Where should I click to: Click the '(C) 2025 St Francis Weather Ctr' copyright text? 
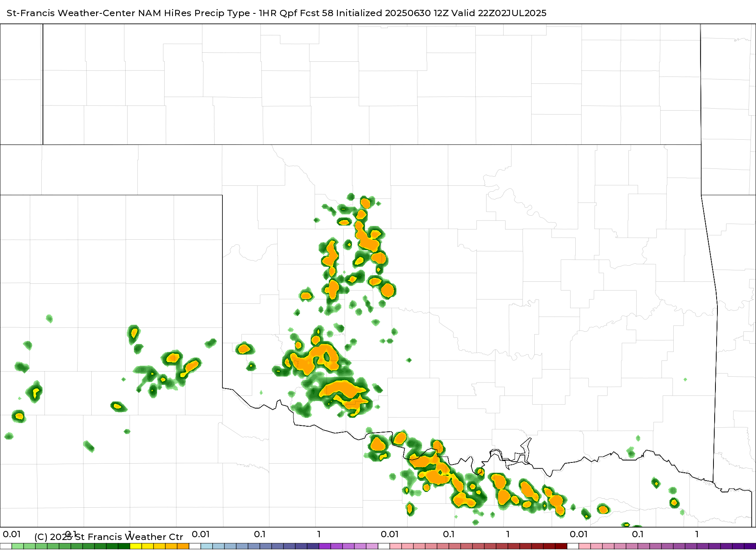(109, 537)
